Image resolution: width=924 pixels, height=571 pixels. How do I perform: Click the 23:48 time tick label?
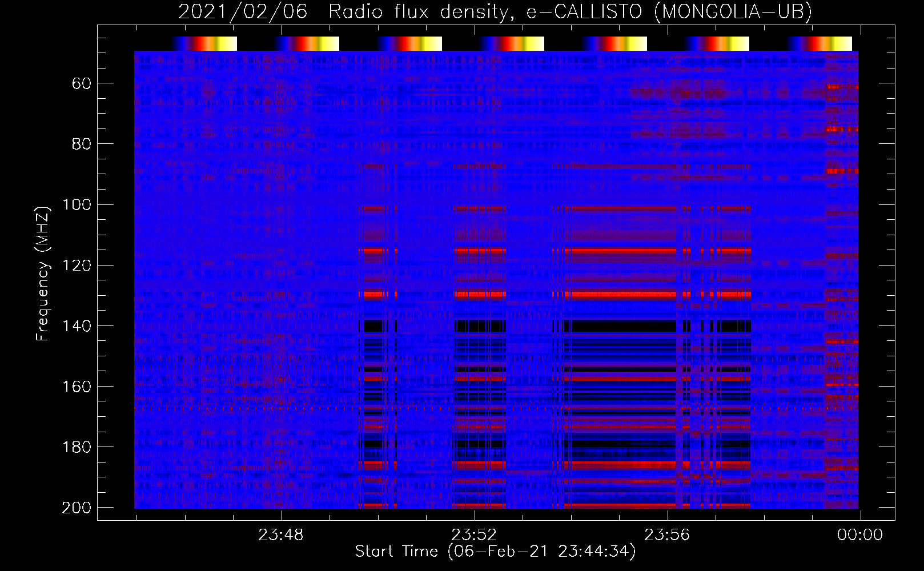click(x=281, y=535)
